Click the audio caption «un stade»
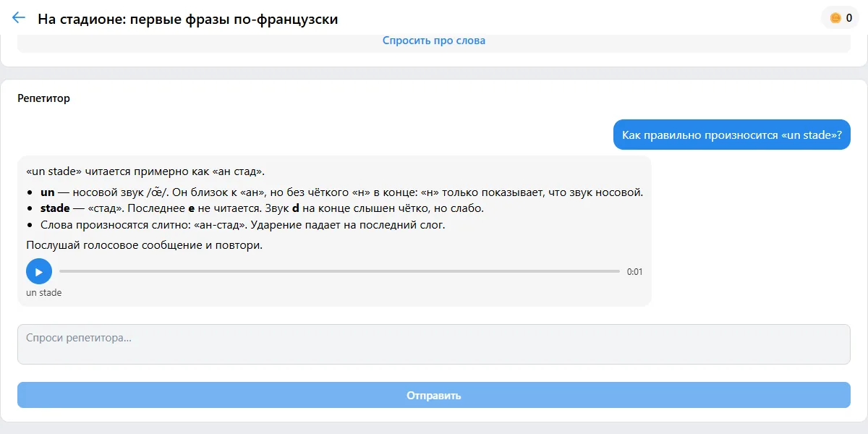Image resolution: width=868 pixels, height=434 pixels. point(44,293)
